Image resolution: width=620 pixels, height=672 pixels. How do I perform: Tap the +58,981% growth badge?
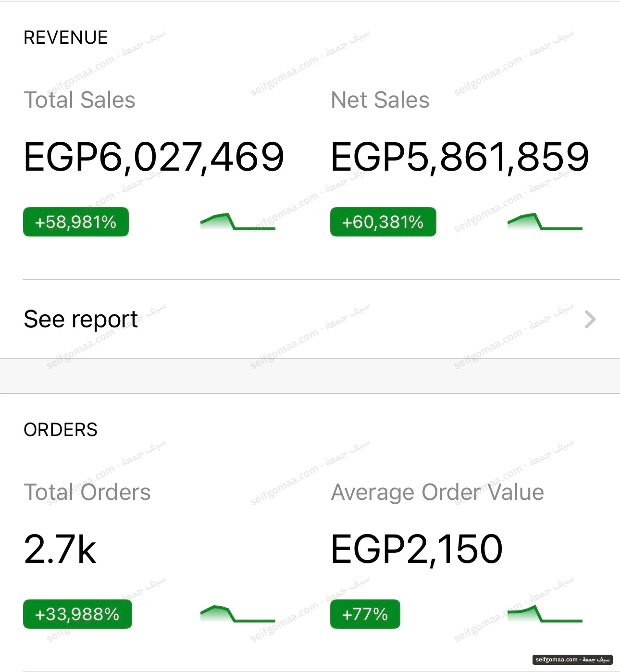point(76,222)
